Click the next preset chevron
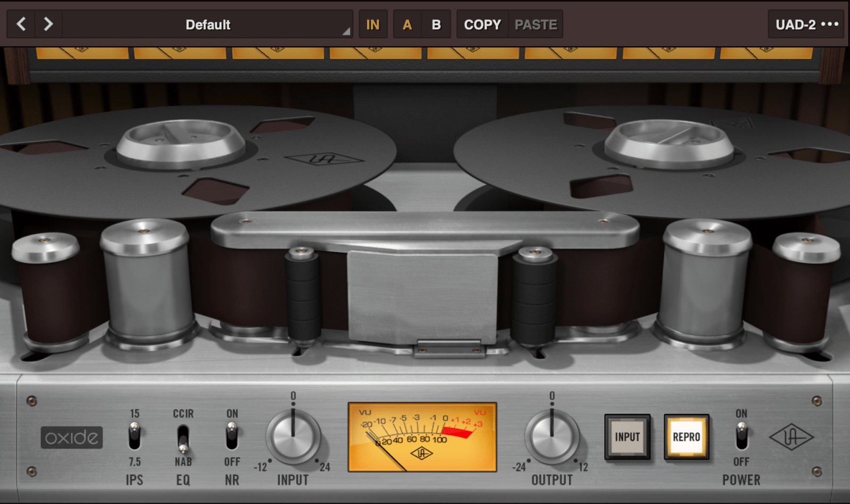This screenshot has height=504, width=850. click(48, 24)
